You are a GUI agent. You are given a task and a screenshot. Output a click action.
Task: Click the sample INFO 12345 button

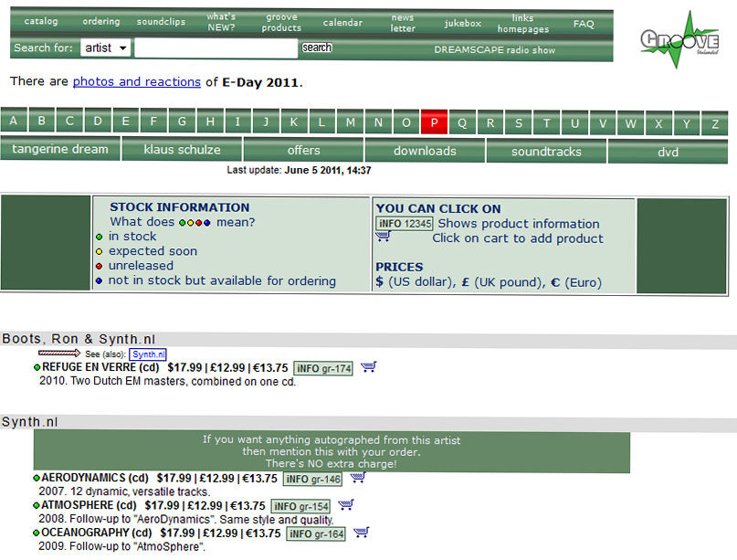pyautogui.click(x=404, y=223)
